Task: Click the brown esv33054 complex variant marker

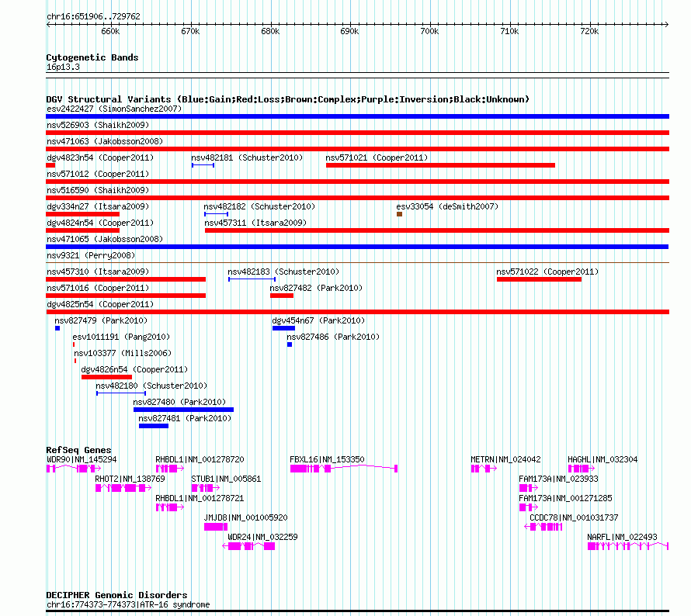Action: point(399,214)
